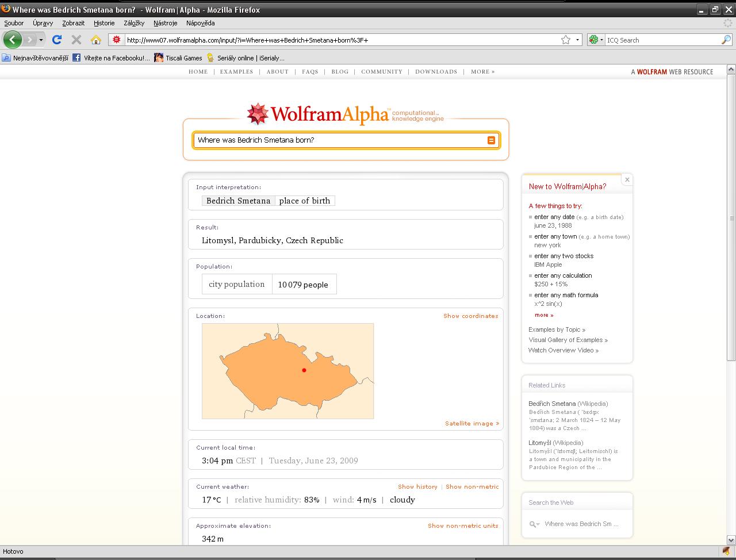
Task: Open Visual Gallery of Examples »
Action: pyautogui.click(x=568, y=340)
